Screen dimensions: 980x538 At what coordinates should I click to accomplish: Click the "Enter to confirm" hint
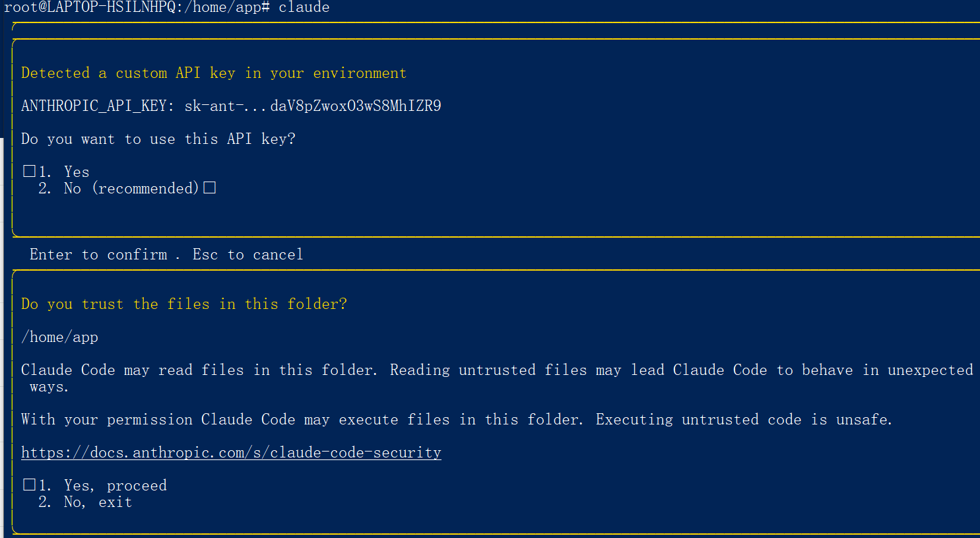98,255
